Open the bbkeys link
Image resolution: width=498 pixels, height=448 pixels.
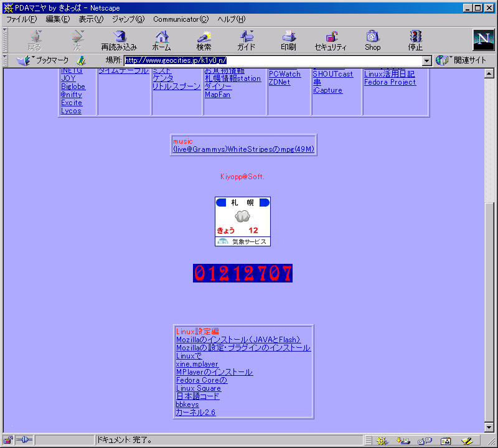pyautogui.click(x=187, y=404)
